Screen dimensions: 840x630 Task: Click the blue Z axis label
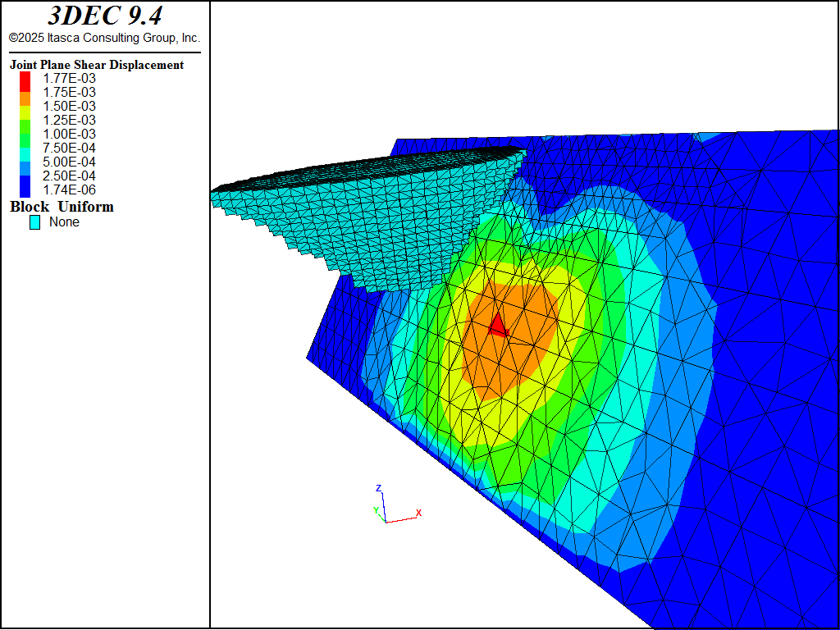(378, 489)
